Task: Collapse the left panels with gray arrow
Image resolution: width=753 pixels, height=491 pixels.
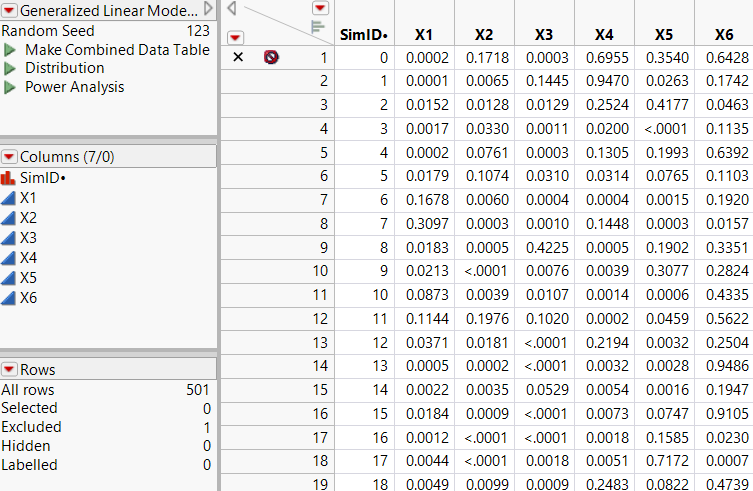Action: click(232, 8)
